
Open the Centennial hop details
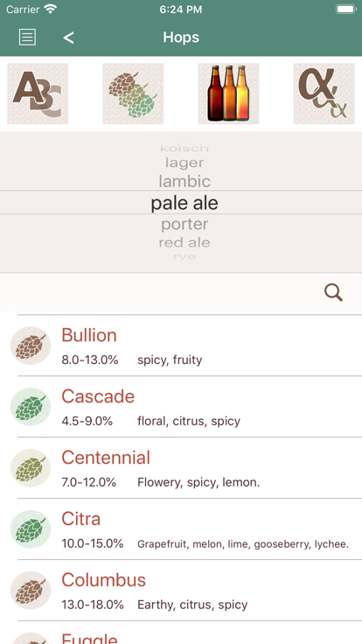tap(181, 468)
